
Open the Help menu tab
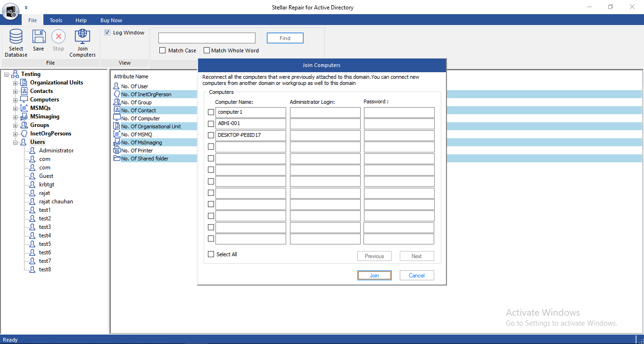[x=81, y=20]
